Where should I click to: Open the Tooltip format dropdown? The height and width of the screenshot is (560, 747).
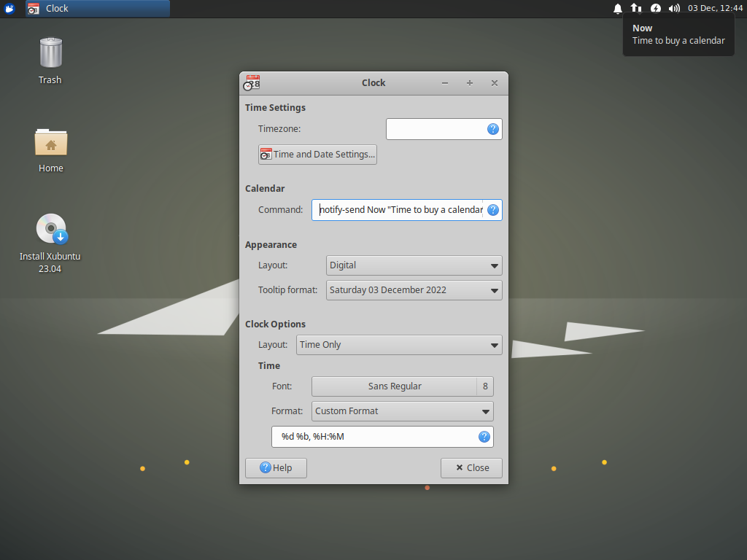(x=414, y=289)
